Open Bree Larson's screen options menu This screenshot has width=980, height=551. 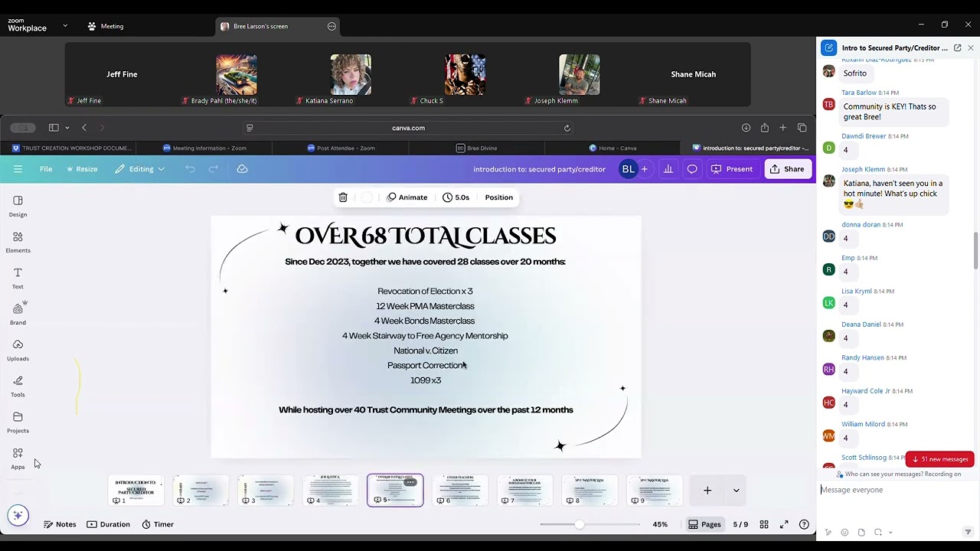click(x=332, y=26)
